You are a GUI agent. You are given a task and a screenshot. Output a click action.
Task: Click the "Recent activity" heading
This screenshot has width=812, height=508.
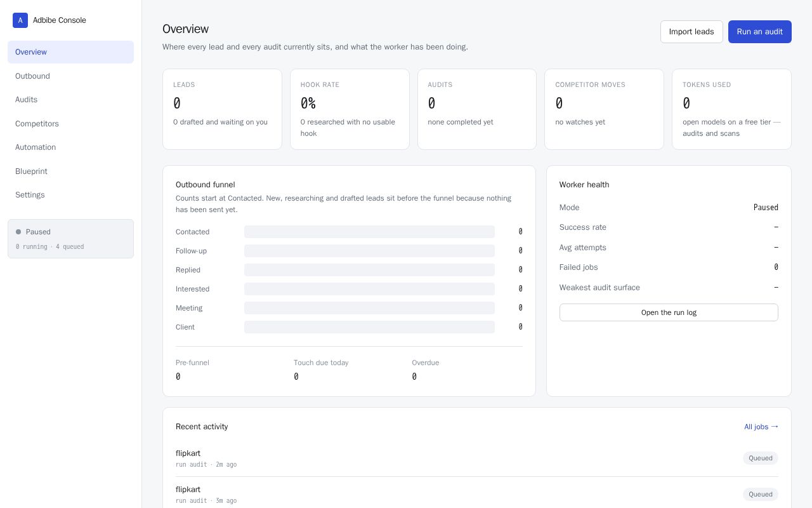[x=202, y=427]
